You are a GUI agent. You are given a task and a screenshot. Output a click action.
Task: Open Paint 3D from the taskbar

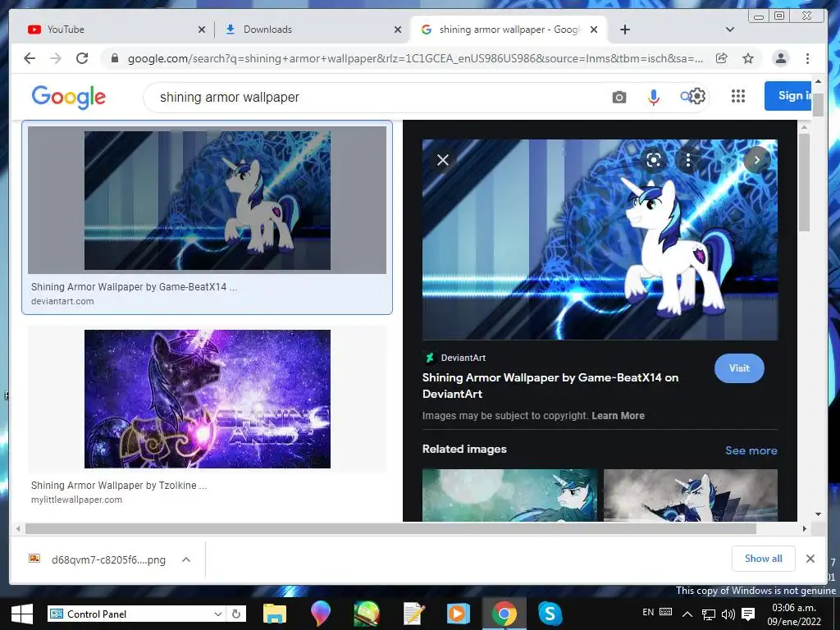click(321, 614)
